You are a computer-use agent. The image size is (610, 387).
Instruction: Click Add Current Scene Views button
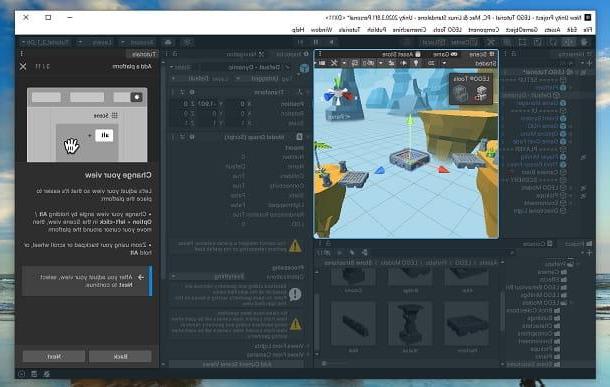237,364
